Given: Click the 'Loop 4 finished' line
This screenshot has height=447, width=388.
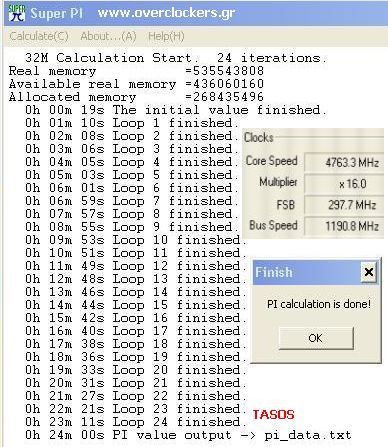Looking at the screenshot, I should pos(132,162).
